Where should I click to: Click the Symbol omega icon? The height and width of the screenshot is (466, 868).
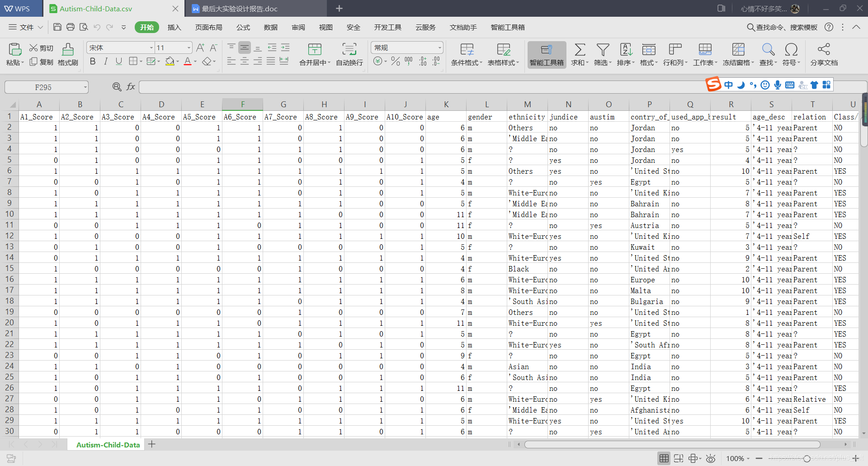click(791, 49)
